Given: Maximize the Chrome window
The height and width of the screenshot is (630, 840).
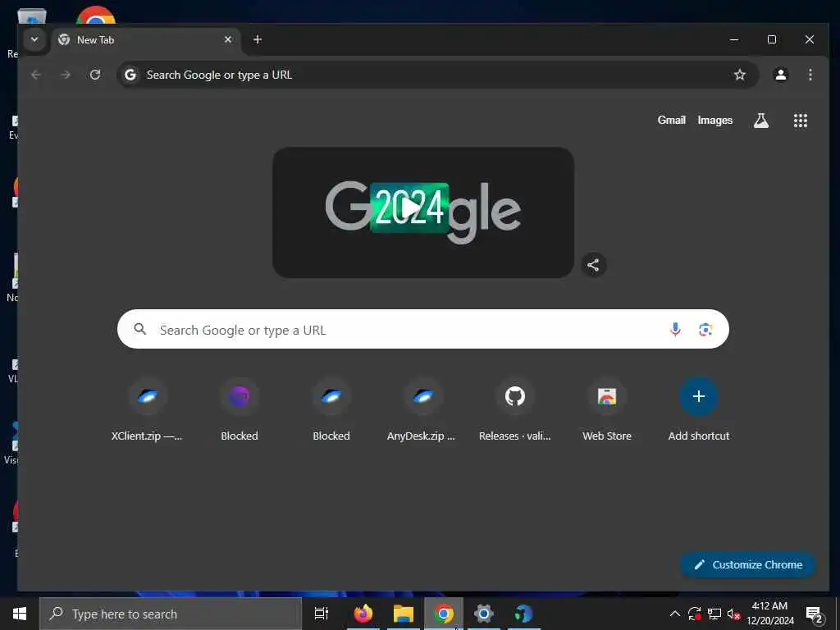Looking at the screenshot, I should [x=771, y=39].
